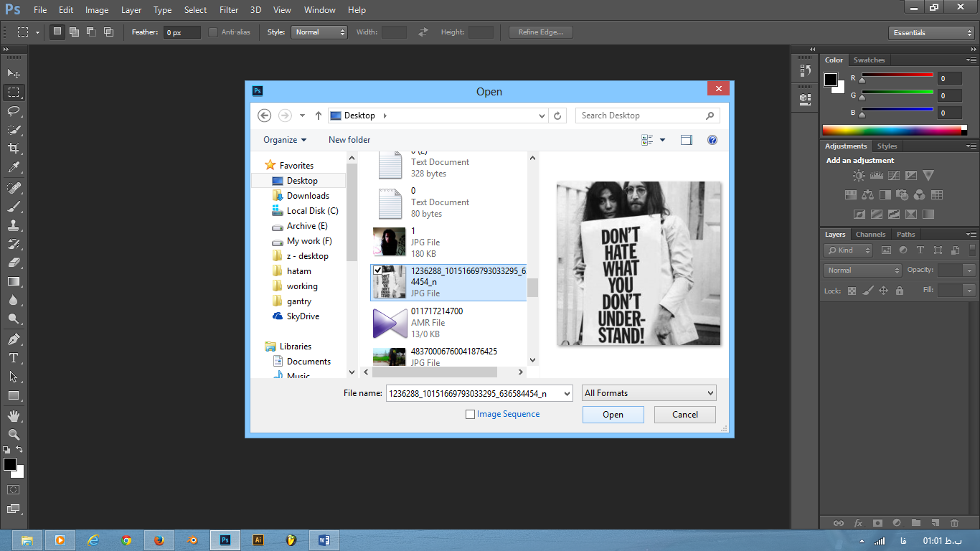The width and height of the screenshot is (980, 551).
Task: Enable the Image Sequence checkbox
Action: 471,415
